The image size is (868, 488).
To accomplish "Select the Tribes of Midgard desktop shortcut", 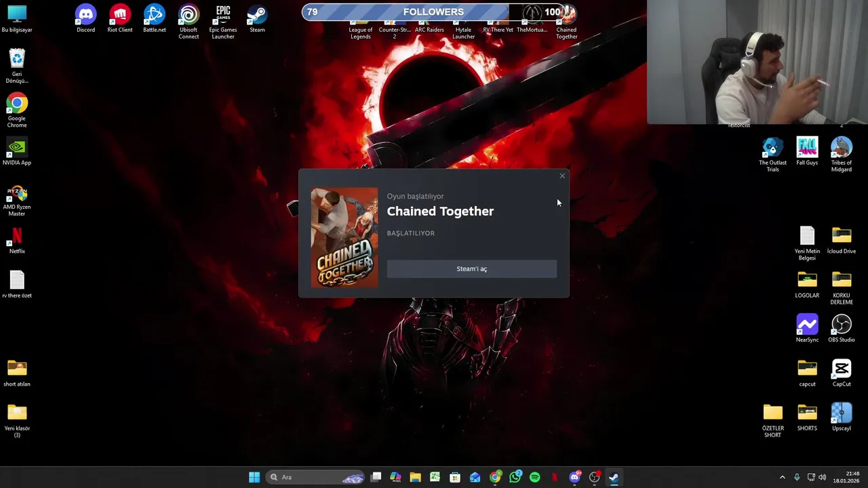I will pos(842,155).
